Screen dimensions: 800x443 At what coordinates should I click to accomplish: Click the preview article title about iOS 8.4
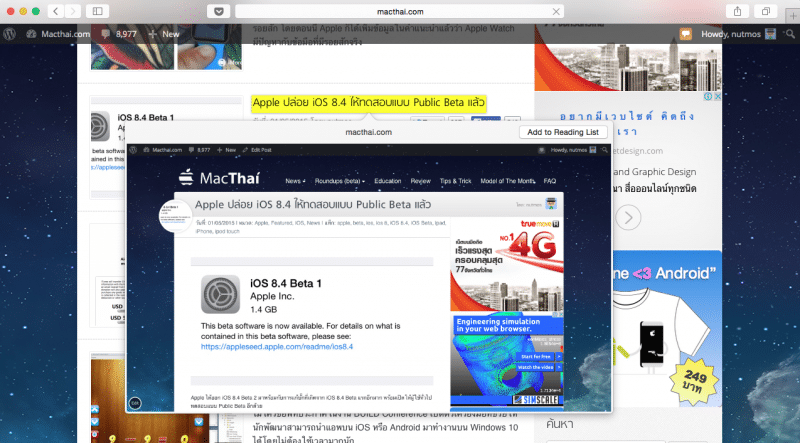point(313,205)
